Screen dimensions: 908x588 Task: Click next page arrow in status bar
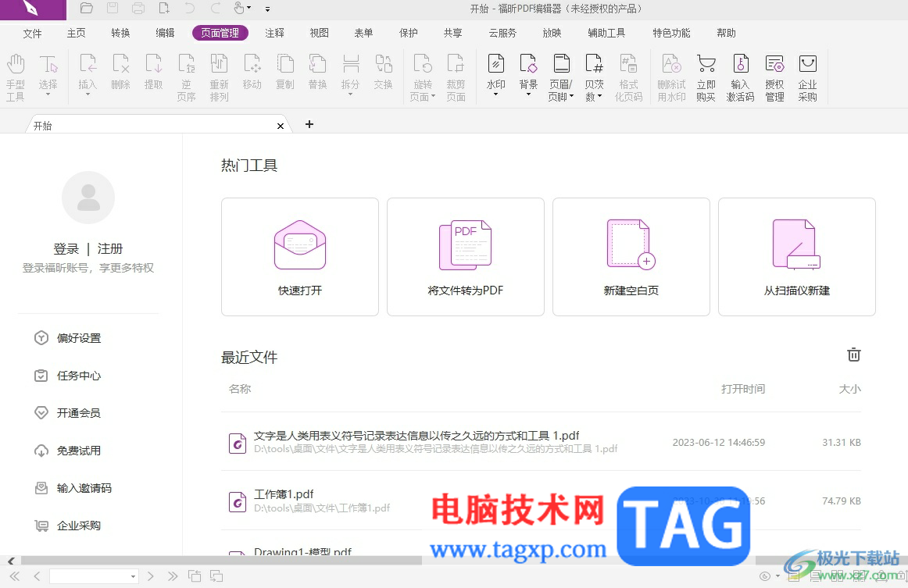click(151, 576)
